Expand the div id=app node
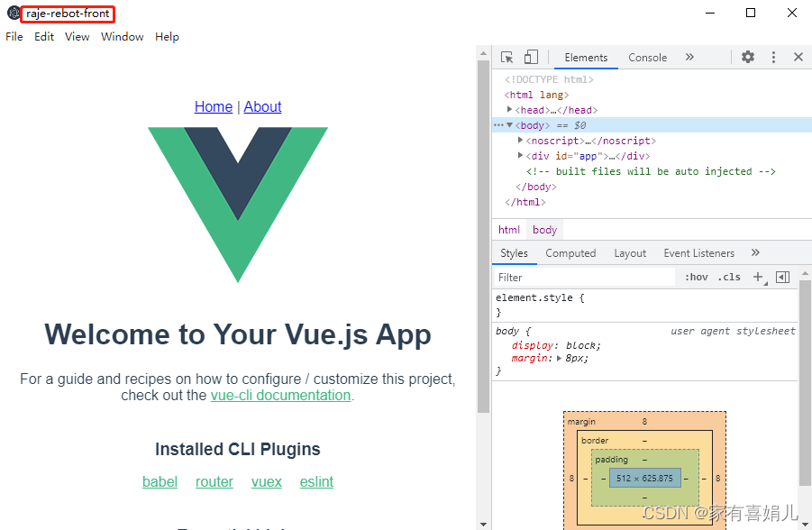 tap(520, 155)
